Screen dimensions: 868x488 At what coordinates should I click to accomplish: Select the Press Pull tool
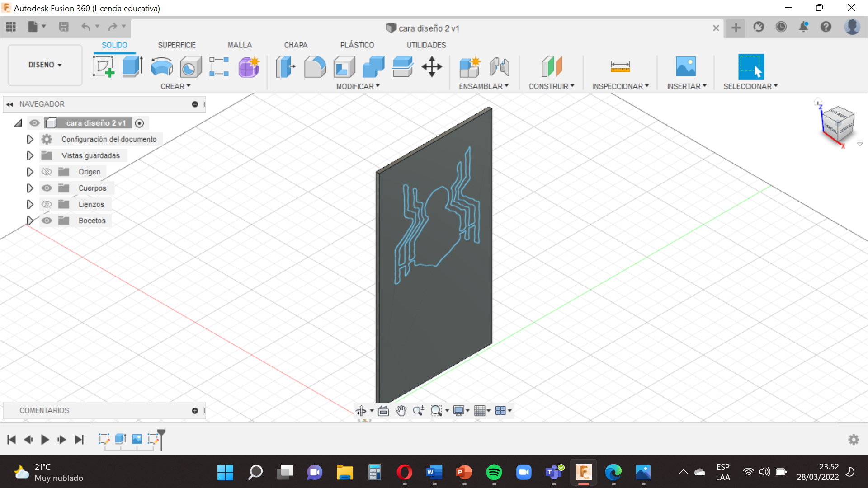[x=285, y=67]
